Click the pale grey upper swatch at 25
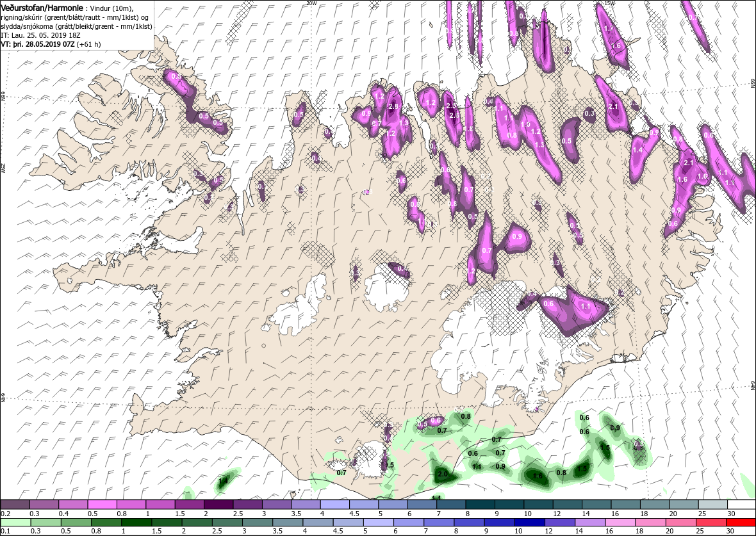Viewport: 756px width, 536px height. 712,505
